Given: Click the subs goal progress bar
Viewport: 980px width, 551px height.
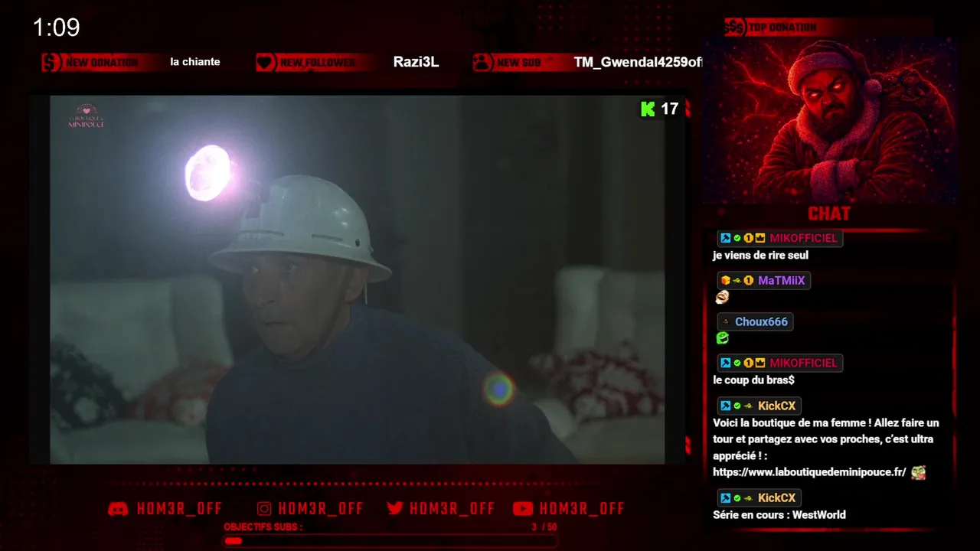Looking at the screenshot, I should point(390,541).
